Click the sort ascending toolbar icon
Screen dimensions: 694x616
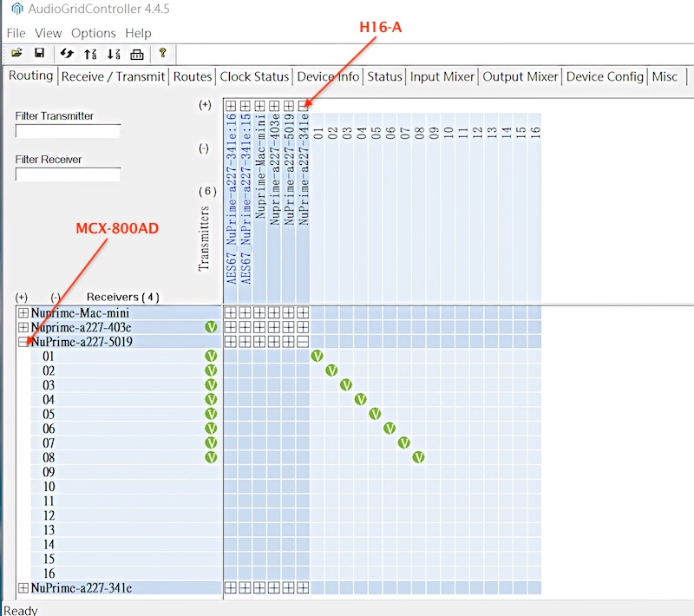coord(89,54)
